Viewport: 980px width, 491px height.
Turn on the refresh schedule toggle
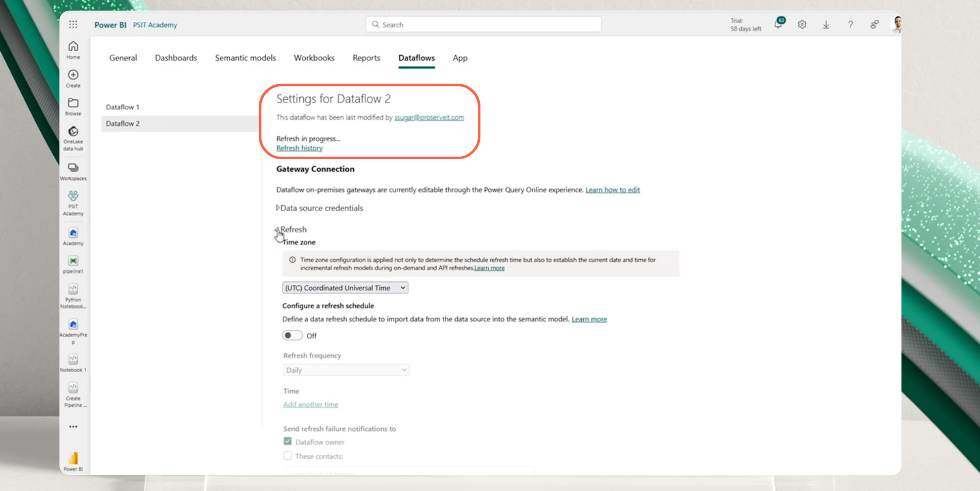[x=292, y=335]
